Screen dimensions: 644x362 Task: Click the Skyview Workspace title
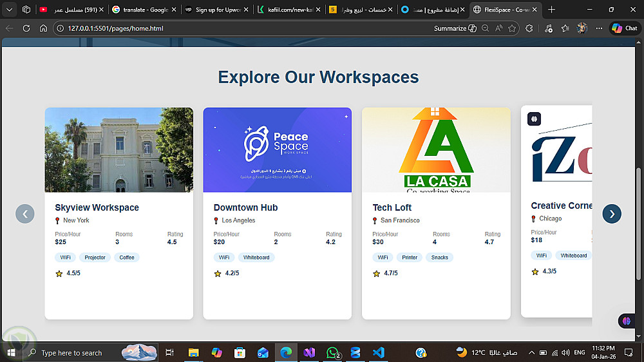tap(97, 207)
